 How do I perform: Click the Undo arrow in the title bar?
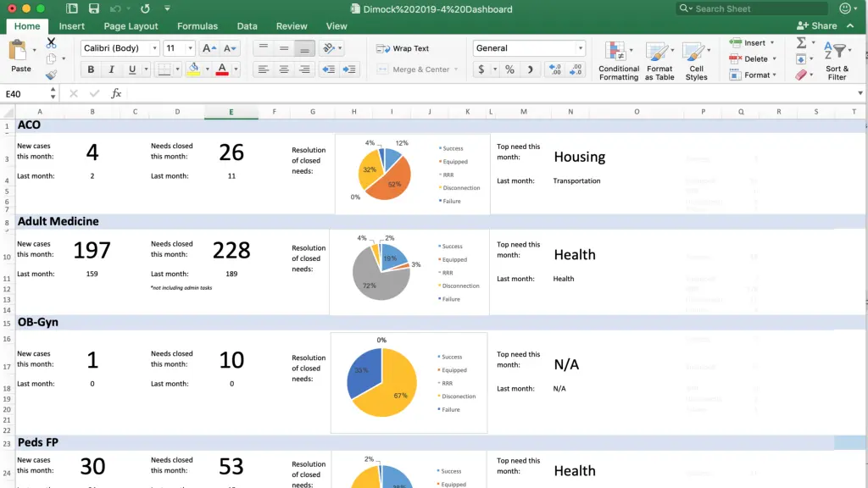[115, 8]
